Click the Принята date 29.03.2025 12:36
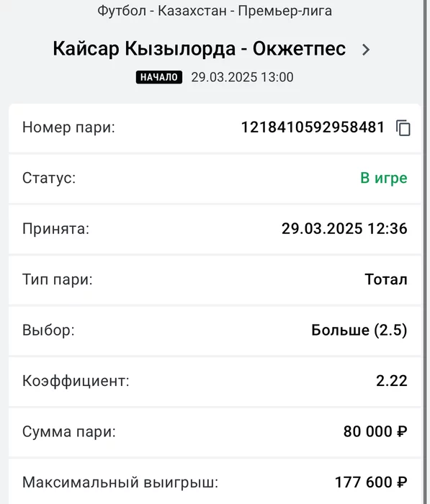 click(344, 228)
